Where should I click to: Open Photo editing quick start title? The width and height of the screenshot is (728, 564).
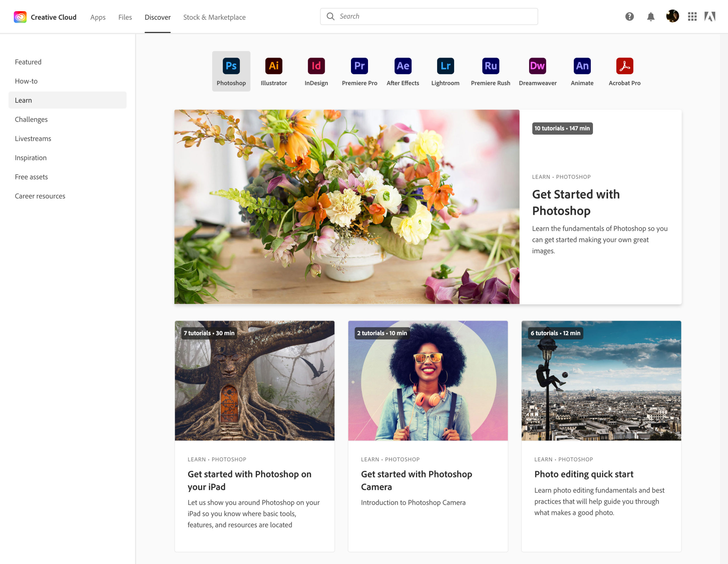(x=584, y=474)
